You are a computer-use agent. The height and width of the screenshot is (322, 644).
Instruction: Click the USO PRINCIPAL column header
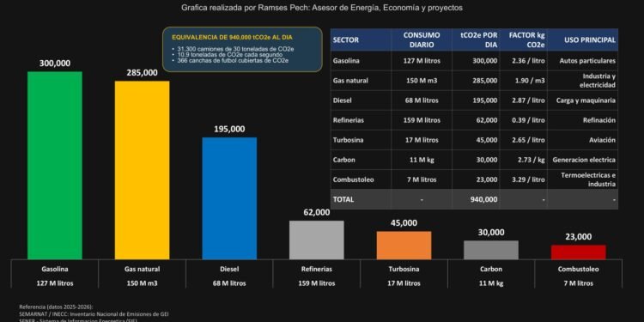pos(583,39)
